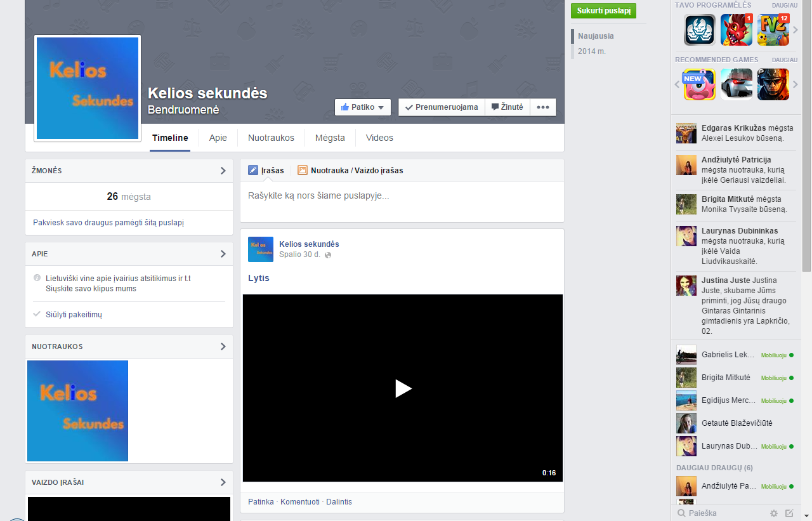Expand the Nuotraukos section chevron
812x521 pixels.
pyautogui.click(x=223, y=346)
